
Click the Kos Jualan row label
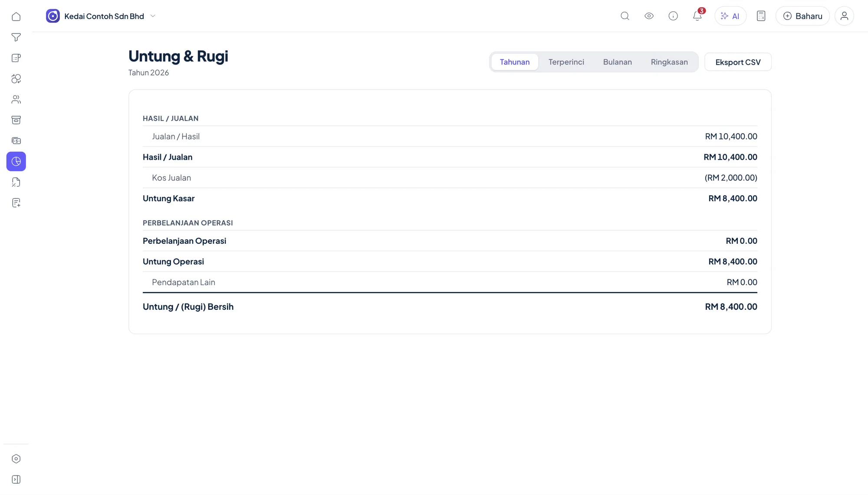(x=171, y=177)
